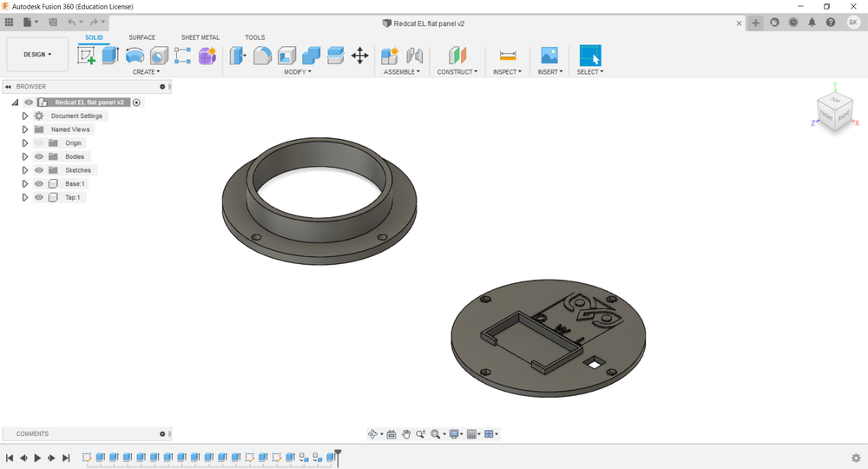This screenshot has width=868, height=469.
Task: Show the Origin folder eye icon
Action: pyautogui.click(x=39, y=143)
